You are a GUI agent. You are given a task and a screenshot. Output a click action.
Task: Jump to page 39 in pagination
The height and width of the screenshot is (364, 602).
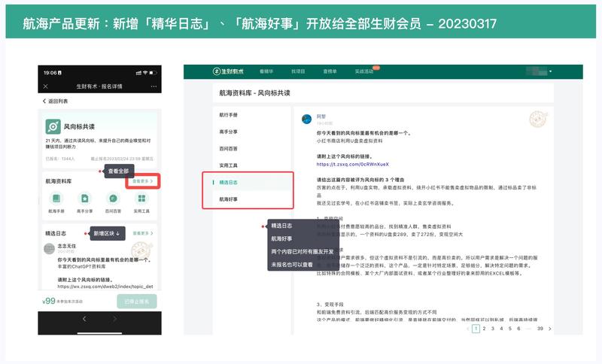tap(540, 329)
